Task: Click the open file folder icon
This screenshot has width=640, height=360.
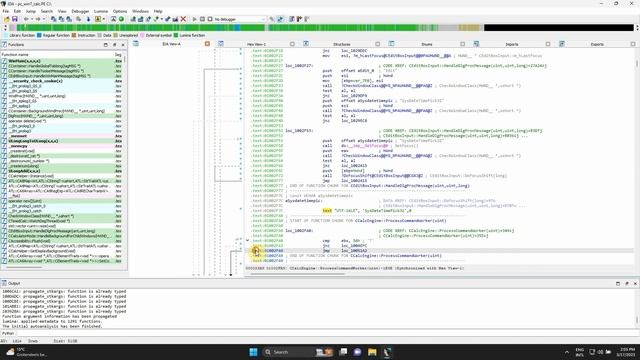Action: pyautogui.click(x=7, y=19)
